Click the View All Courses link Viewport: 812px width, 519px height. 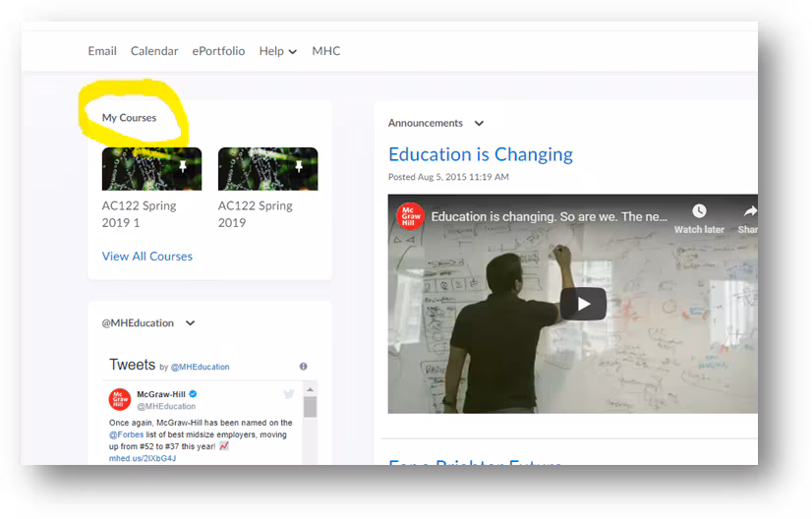tap(147, 257)
